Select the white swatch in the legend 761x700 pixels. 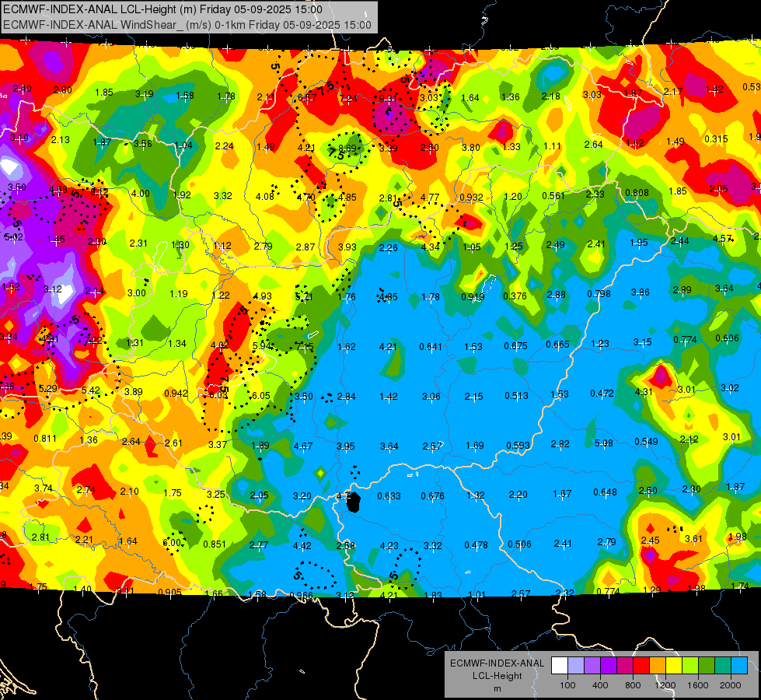(559, 666)
